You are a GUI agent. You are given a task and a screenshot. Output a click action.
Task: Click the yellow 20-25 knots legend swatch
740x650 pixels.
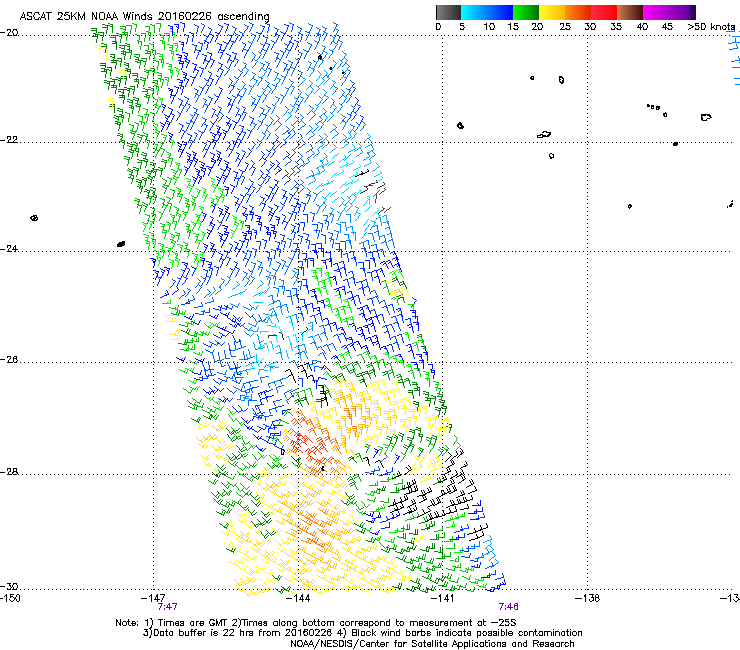tap(552, 12)
